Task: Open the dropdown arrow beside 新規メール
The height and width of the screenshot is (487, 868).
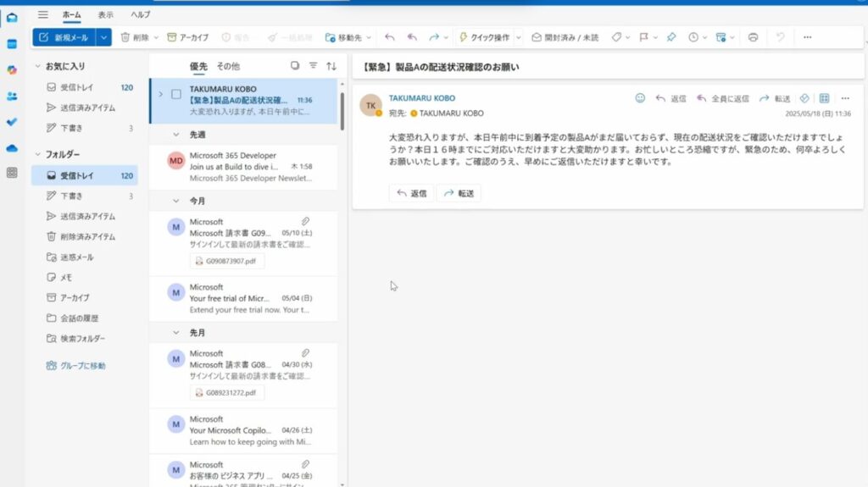Action: [103, 37]
